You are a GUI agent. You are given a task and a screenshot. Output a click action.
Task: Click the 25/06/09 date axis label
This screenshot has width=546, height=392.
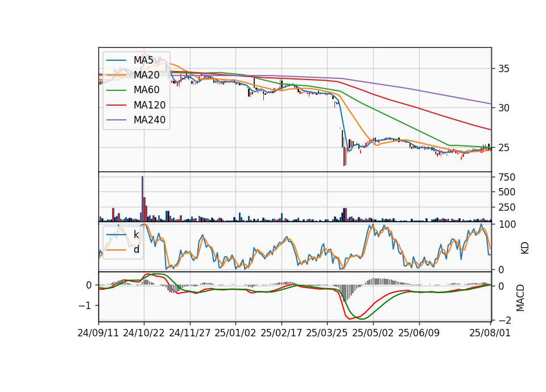[419, 333]
